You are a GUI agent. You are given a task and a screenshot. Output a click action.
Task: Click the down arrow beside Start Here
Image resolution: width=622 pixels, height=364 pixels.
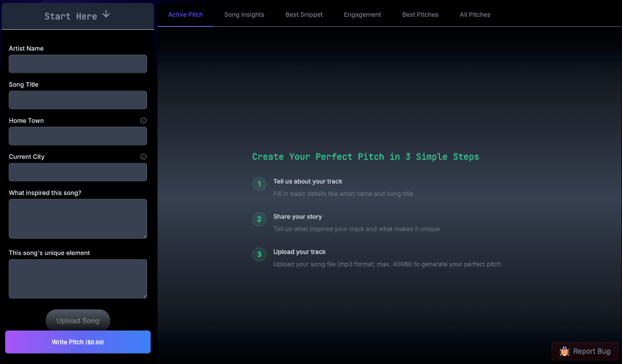(x=106, y=15)
